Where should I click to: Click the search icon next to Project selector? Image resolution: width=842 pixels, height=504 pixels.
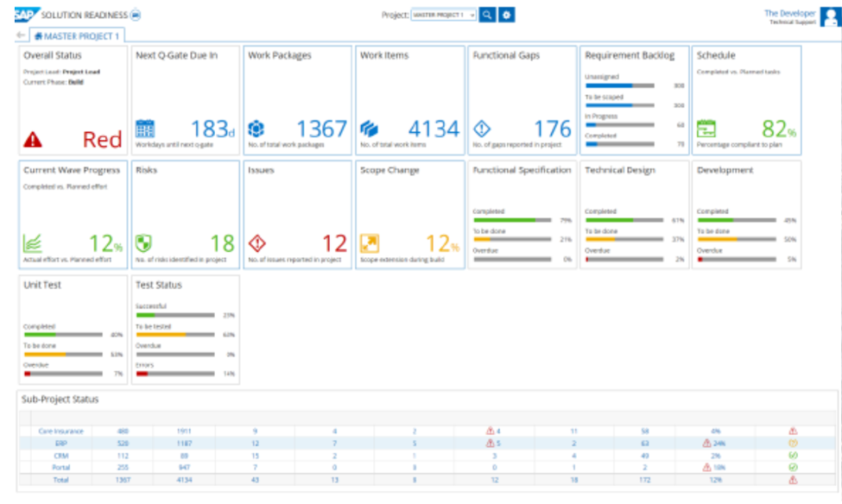487,15
